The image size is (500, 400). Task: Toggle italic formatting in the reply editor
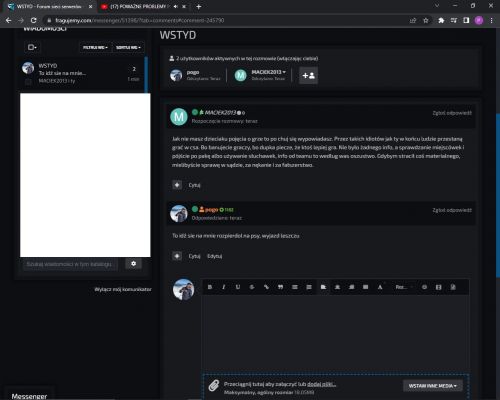click(224, 287)
